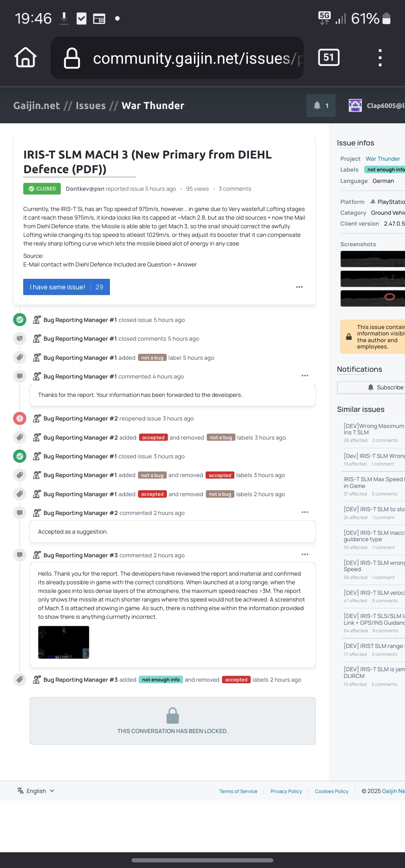Open the first sidebar screenshot thumbnail

(373, 259)
